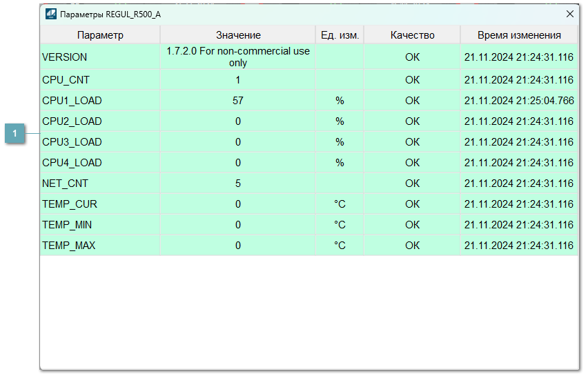This screenshot has width=588, height=376.
Task: Click the OK quality of CPU2_LOAD row
Action: click(412, 121)
